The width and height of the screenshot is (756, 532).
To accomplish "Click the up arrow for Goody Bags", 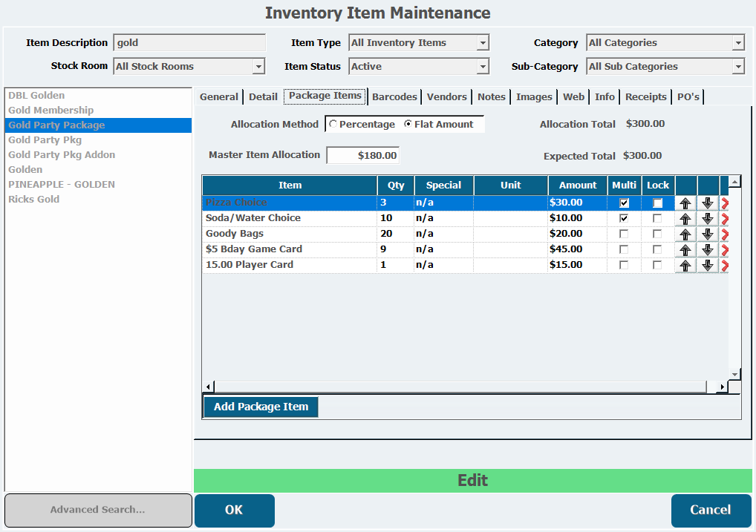I will [x=685, y=234].
